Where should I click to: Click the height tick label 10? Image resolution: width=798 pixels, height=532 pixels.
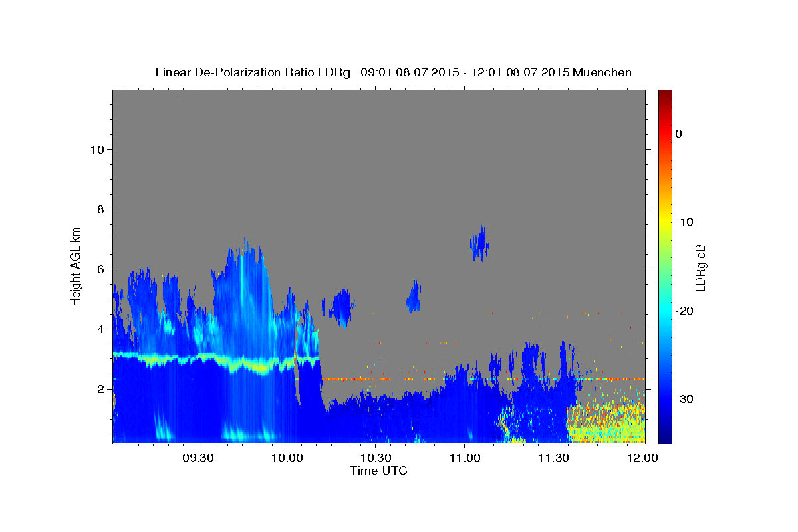pos(97,150)
